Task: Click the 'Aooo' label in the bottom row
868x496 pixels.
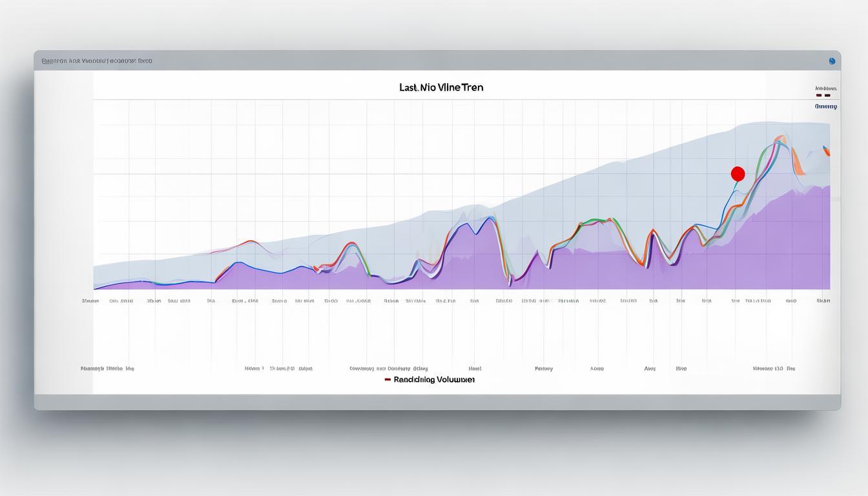Action: [x=597, y=369]
